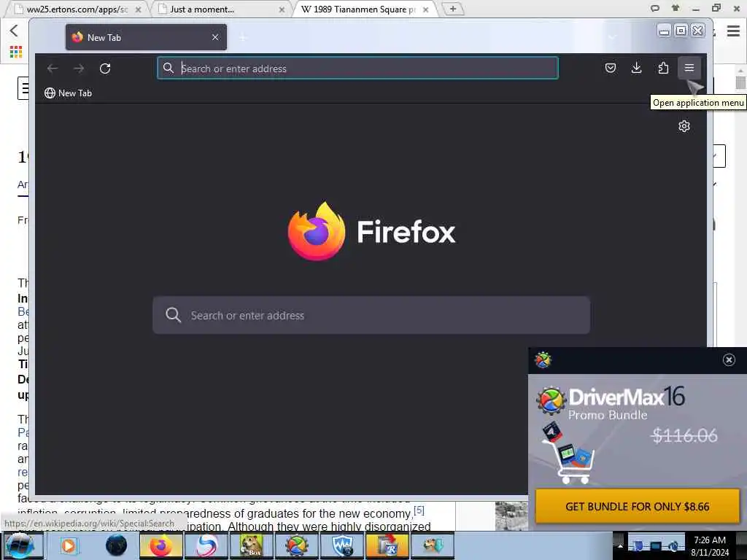The width and height of the screenshot is (747, 560).
Task: Personalize new tab with gear icon
Action: [684, 126]
